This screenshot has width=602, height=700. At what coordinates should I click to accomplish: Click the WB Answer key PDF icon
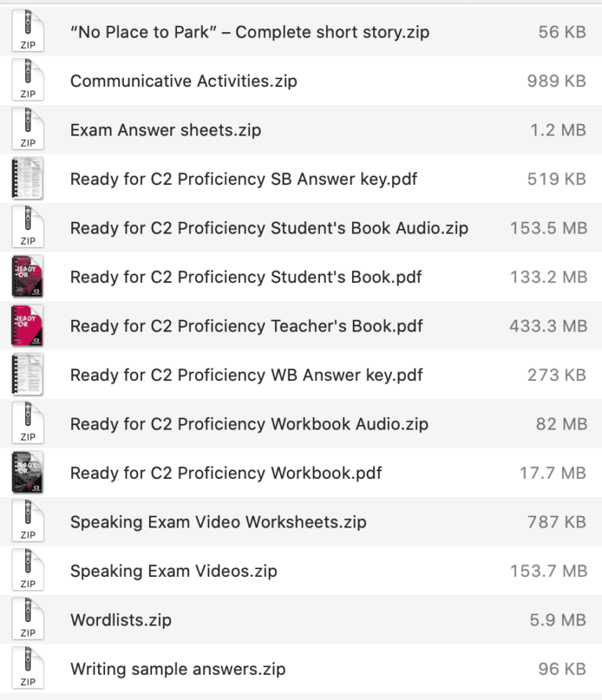(27, 375)
